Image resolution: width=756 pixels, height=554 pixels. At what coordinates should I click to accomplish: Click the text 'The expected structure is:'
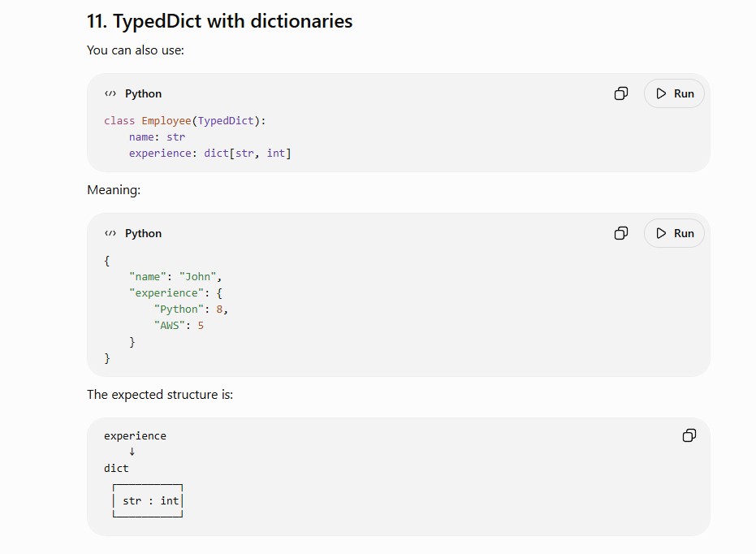[160, 395]
